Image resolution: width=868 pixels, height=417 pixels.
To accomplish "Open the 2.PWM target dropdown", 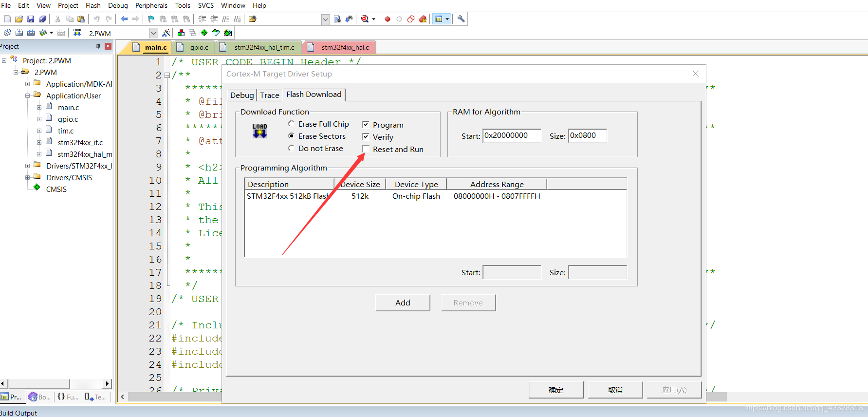I will pyautogui.click(x=153, y=33).
